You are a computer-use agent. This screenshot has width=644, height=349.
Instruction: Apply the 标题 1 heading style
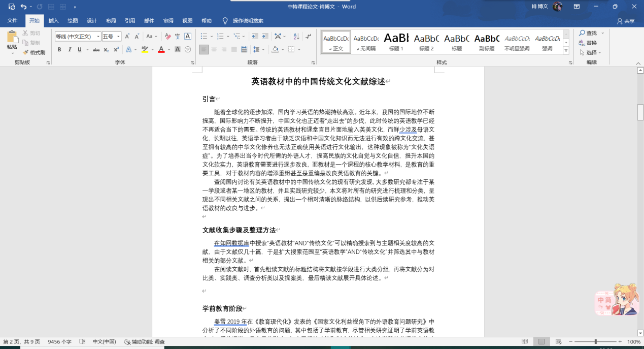click(396, 42)
